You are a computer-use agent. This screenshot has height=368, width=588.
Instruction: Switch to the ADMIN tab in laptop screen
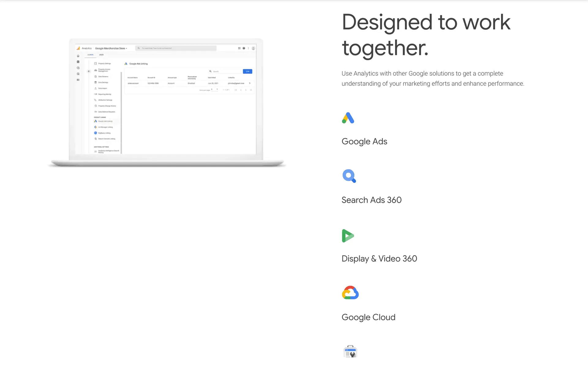90,55
